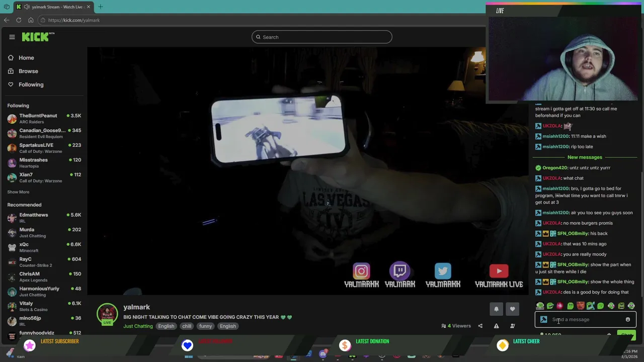Click the taskbar clock and date

629,353
